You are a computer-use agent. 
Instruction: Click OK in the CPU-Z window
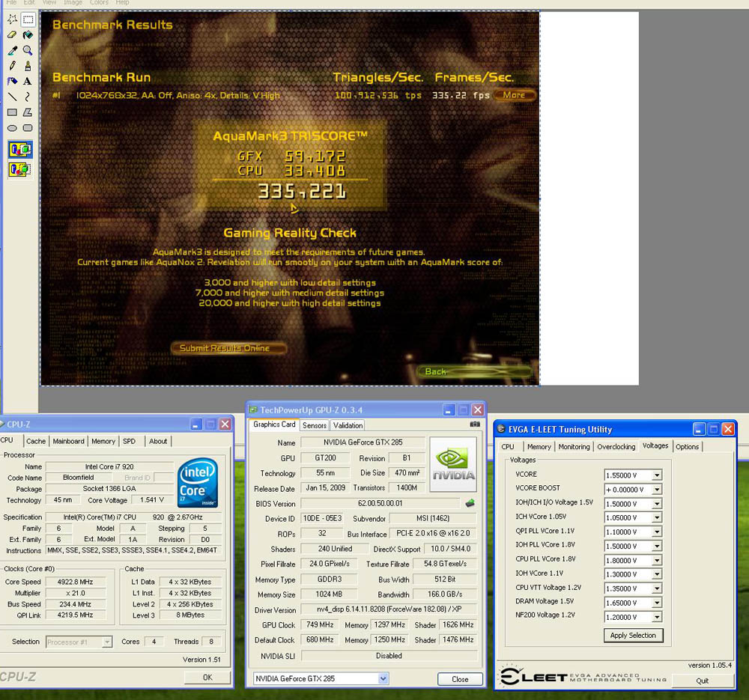[x=207, y=677]
